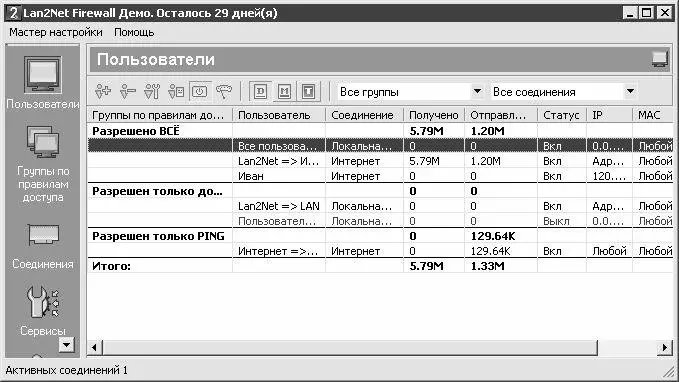Open the Сервисы sidebar section
This screenshot has height=382, width=679.
42,311
